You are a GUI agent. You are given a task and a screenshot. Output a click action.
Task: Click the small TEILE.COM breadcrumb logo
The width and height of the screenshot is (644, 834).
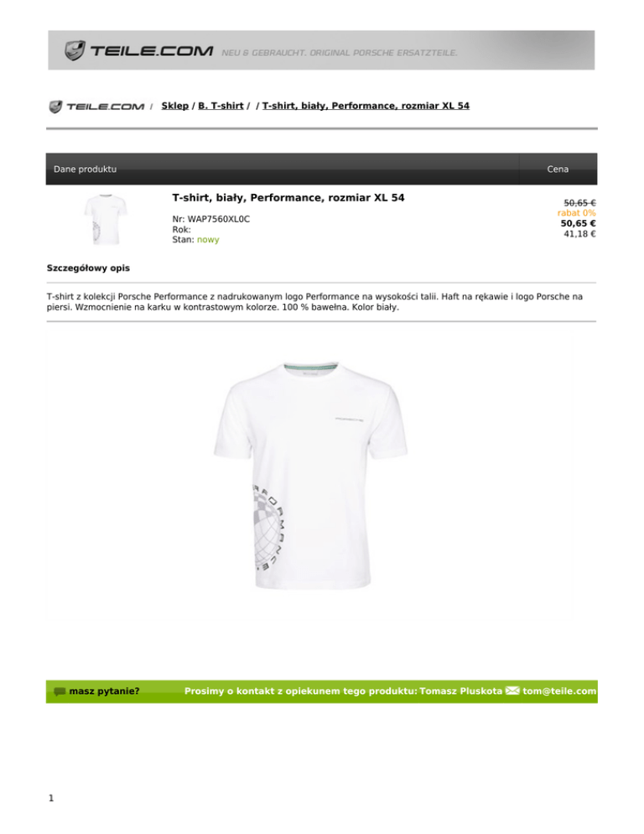tap(96, 107)
